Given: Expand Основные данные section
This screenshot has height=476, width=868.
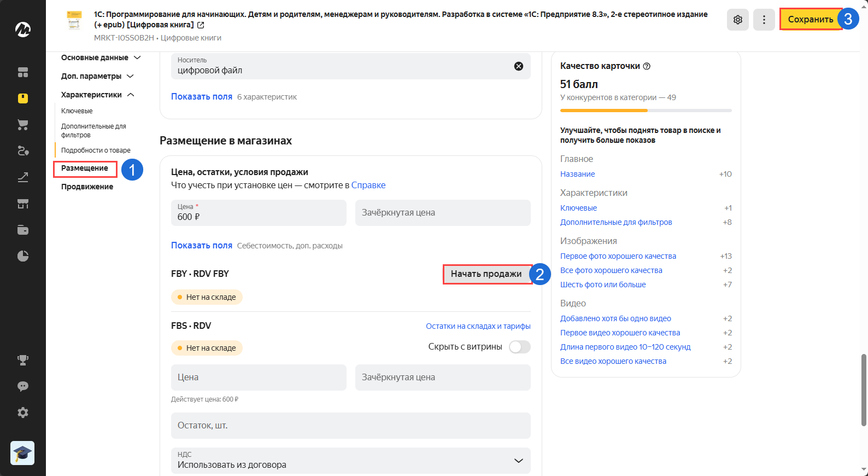Looking at the screenshot, I should [x=137, y=57].
